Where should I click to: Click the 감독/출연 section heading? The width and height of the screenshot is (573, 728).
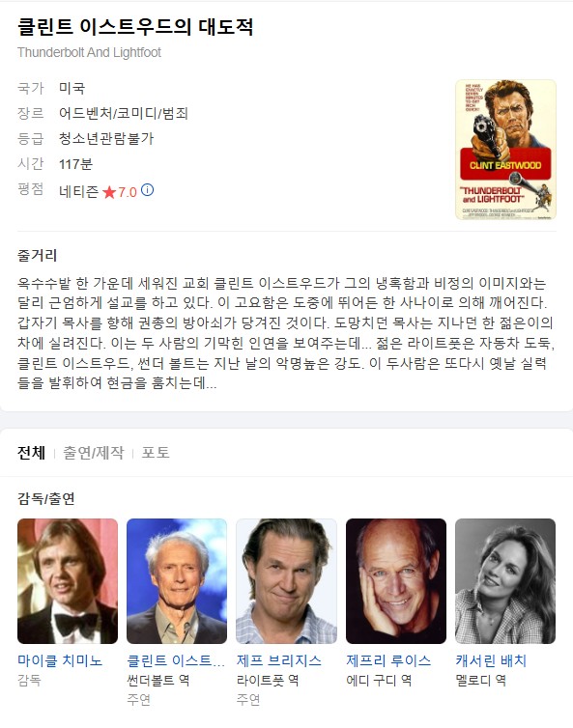tap(46, 498)
